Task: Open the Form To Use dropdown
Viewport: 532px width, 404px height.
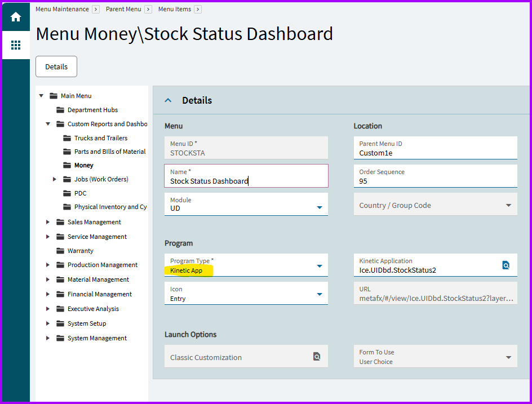Action: pyautogui.click(x=508, y=357)
